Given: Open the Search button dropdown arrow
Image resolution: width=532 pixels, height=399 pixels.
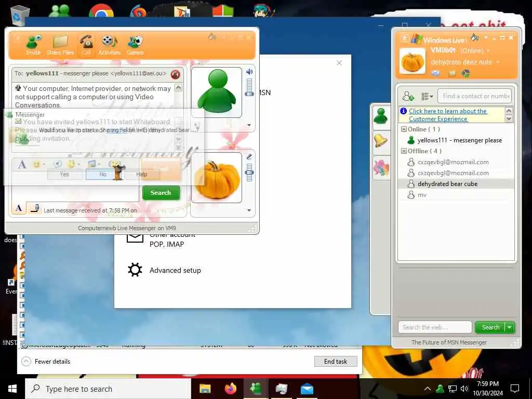Looking at the screenshot, I should (x=510, y=327).
